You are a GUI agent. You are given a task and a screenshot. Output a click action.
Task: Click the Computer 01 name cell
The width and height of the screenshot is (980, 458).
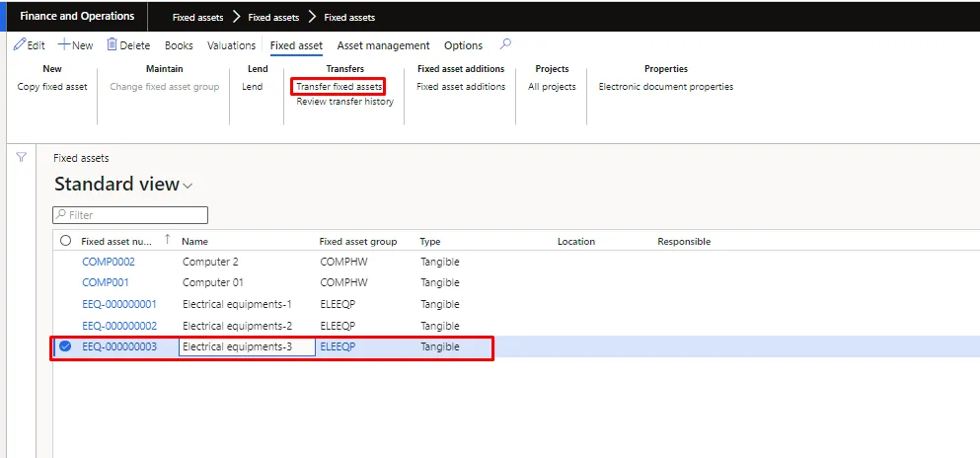coord(212,282)
